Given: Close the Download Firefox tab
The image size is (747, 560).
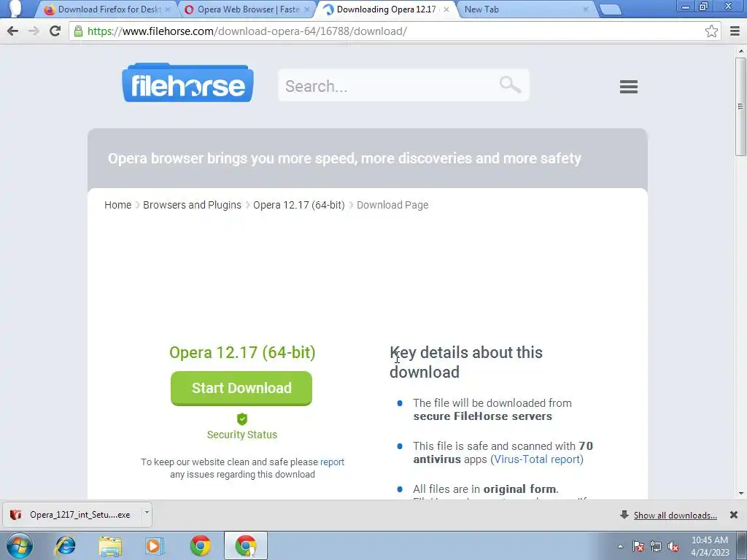Looking at the screenshot, I should click(x=167, y=9).
